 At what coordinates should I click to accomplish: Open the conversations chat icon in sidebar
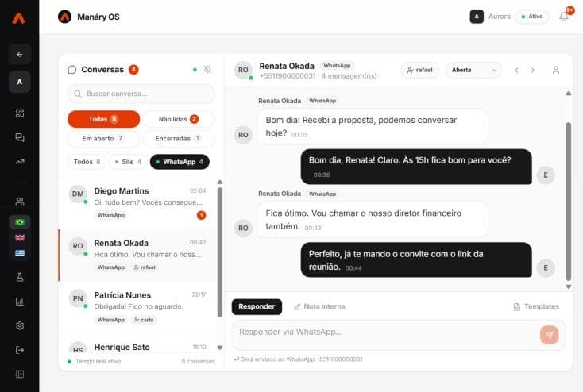tap(20, 137)
